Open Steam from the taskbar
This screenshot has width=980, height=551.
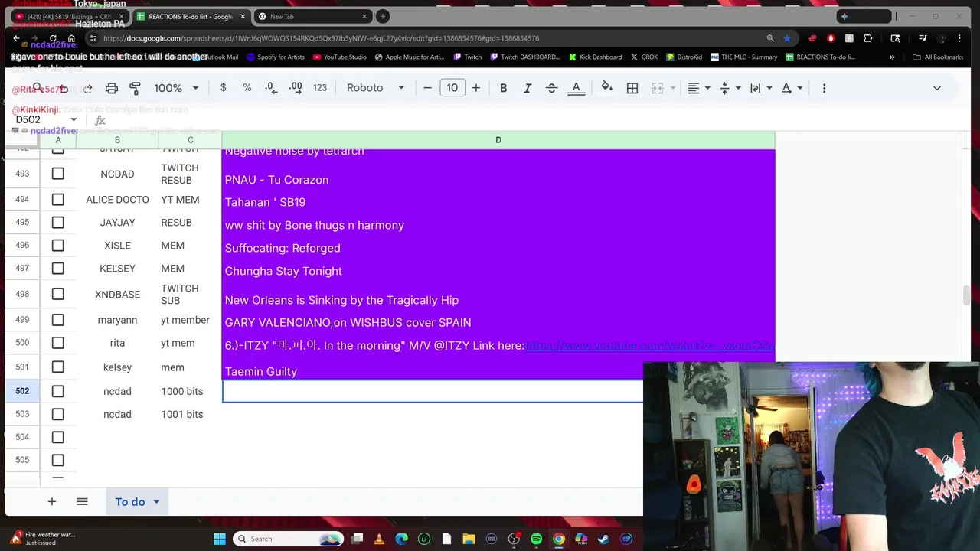coord(603,539)
